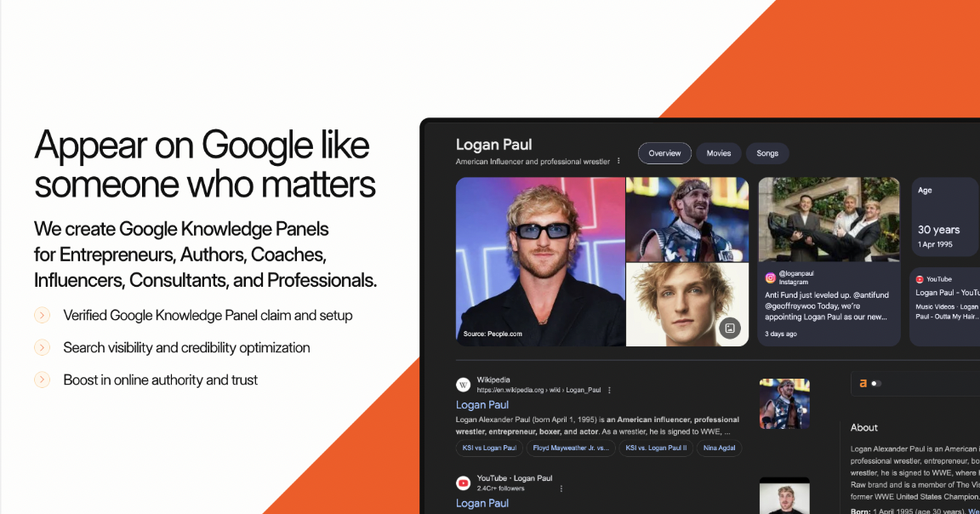Click the 'Source: People.com' caption
Viewport: 980px width, 514px height.
tap(493, 334)
